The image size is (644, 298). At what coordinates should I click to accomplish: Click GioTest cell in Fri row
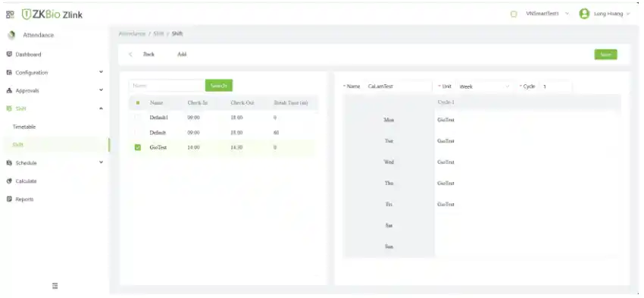pyautogui.click(x=446, y=204)
